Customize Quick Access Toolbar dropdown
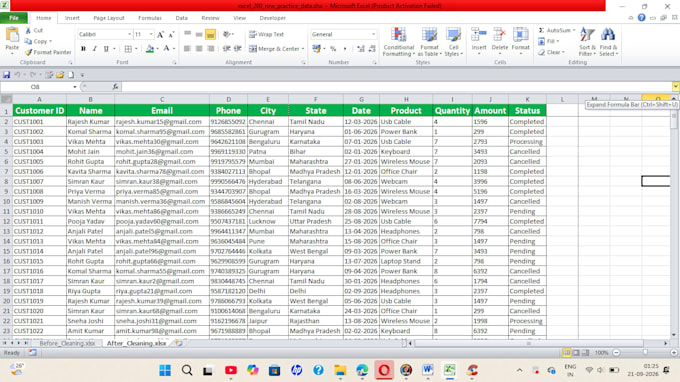The image size is (680, 382). (x=82, y=75)
